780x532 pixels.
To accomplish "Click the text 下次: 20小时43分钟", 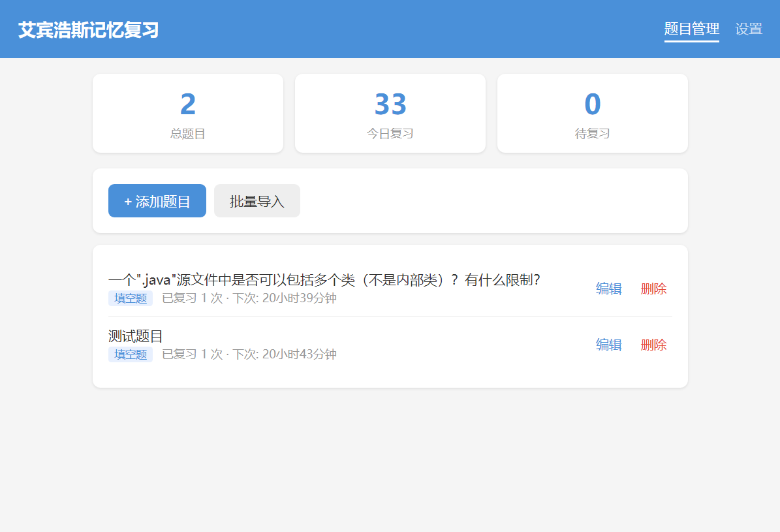I will point(285,354).
